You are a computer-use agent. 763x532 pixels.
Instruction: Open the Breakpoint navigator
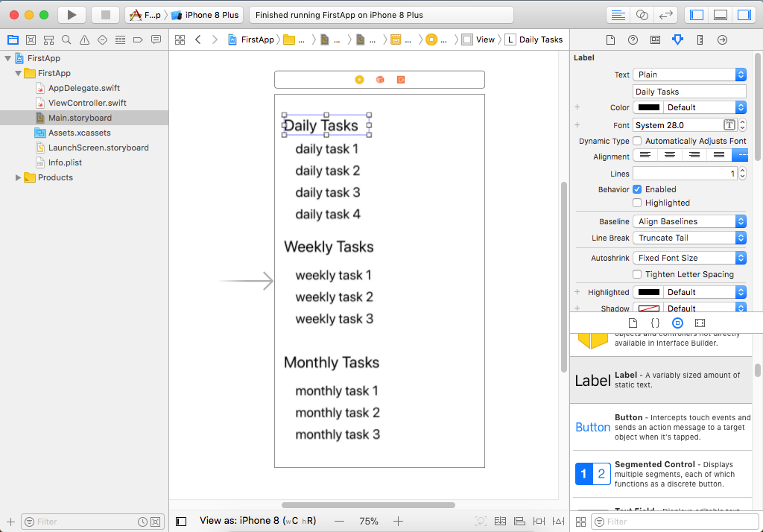tap(138, 40)
